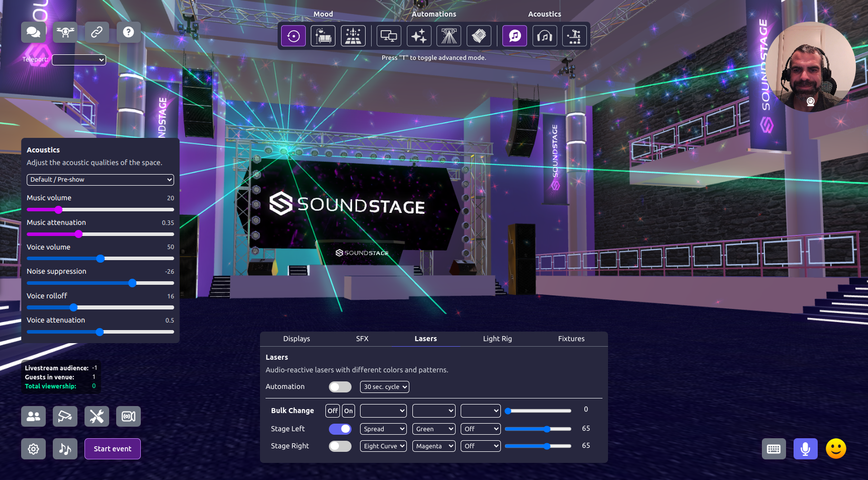Click the 'Total viewership:' label
This screenshot has width=868, height=480.
(51, 386)
